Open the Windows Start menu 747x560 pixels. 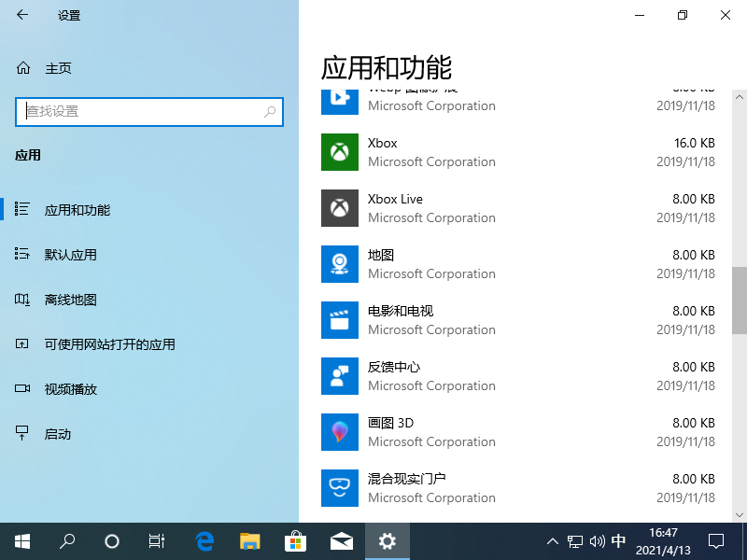(x=22, y=541)
